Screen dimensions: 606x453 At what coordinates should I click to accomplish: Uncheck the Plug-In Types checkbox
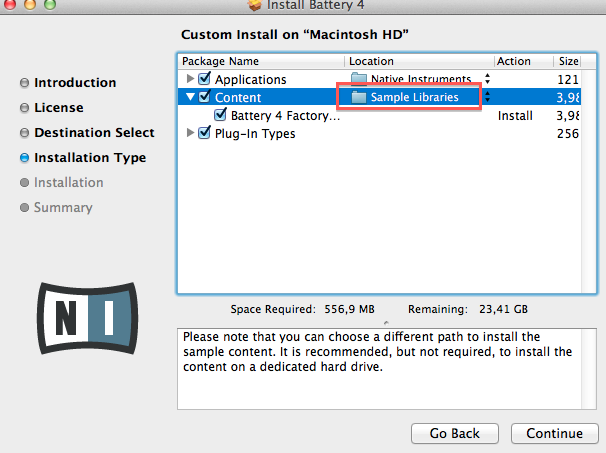205,133
